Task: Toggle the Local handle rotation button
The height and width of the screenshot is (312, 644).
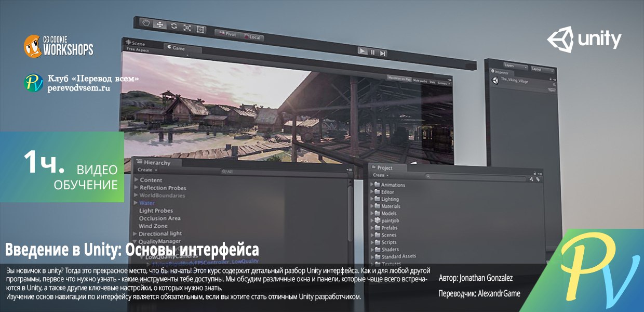Action: pyautogui.click(x=251, y=37)
